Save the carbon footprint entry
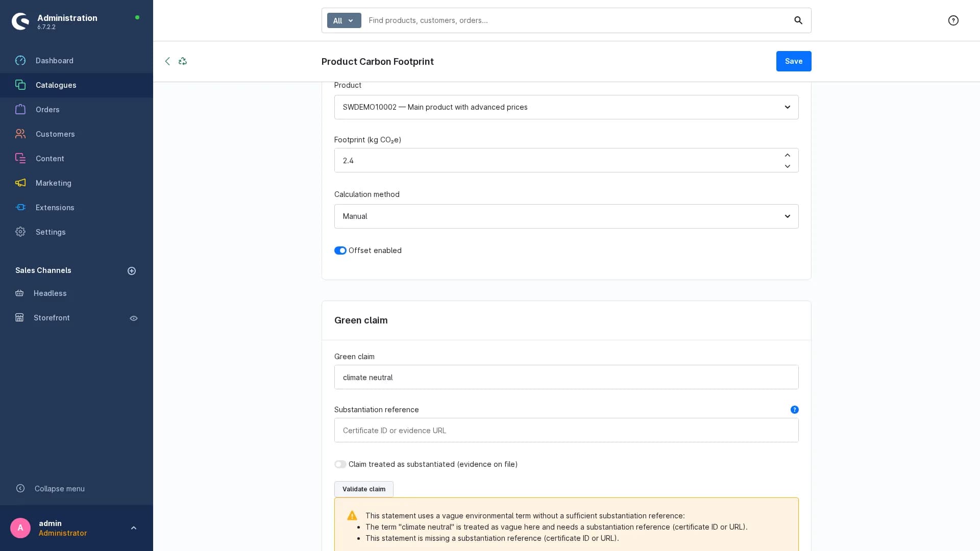 pyautogui.click(x=794, y=61)
